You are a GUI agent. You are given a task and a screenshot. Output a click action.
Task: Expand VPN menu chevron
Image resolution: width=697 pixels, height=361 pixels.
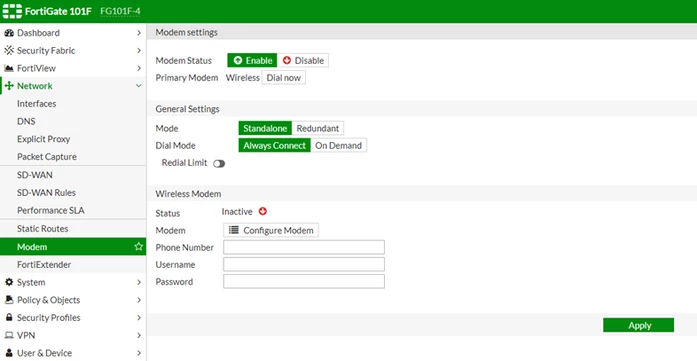coord(139,335)
